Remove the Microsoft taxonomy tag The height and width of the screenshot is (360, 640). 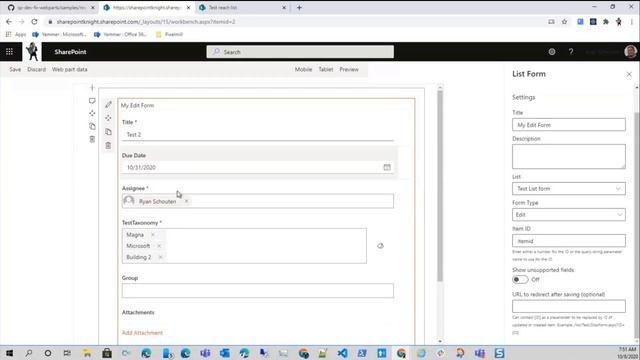[x=159, y=246]
